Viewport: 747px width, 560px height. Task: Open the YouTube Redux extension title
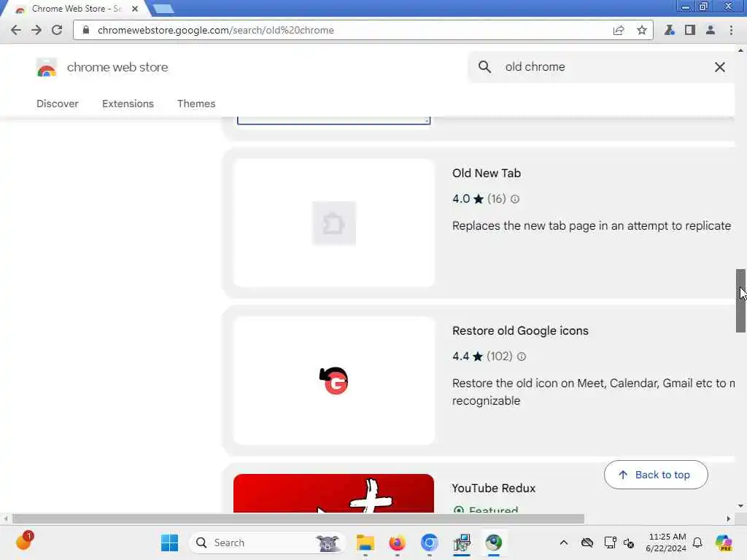pos(494,488)
